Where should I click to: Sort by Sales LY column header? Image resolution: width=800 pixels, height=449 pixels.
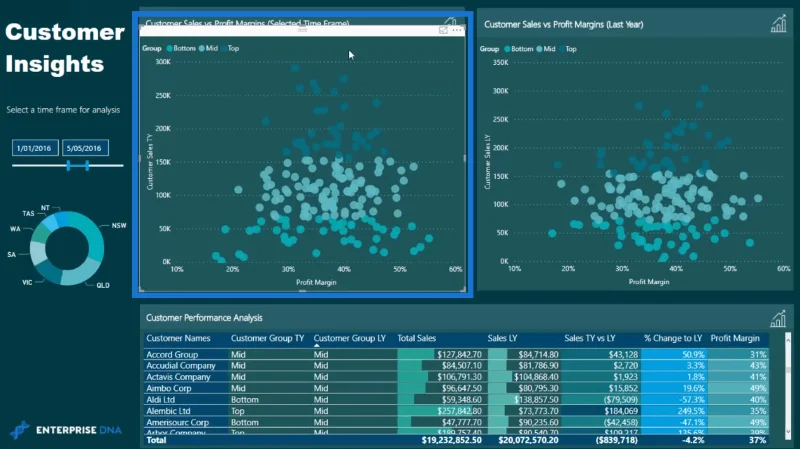[x=502, y=338]
